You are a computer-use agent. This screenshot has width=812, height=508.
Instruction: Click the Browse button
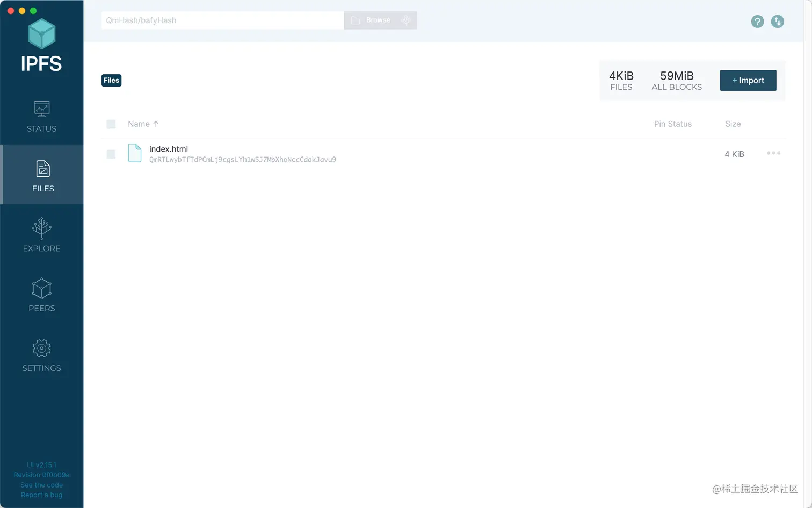tap(371, 20)
